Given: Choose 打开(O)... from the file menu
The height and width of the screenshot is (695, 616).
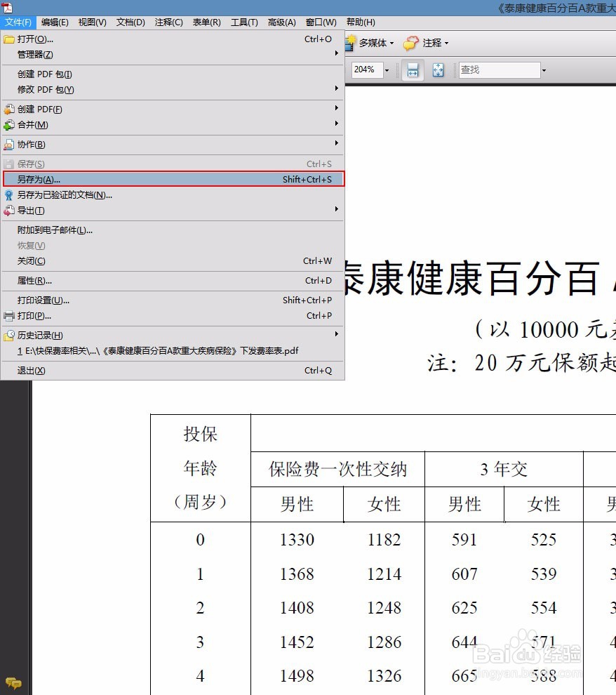Looking at the screenshot, I should 173,39.
